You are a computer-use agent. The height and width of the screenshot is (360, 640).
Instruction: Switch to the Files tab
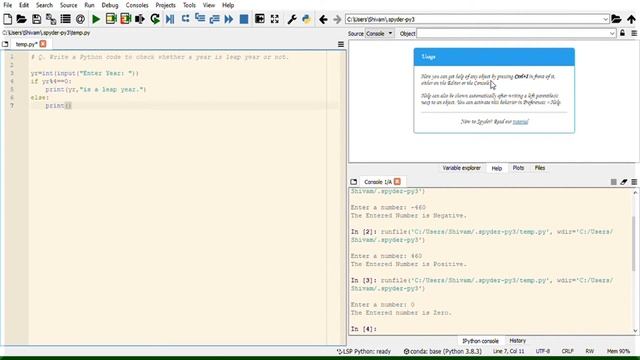click(540, 168)
